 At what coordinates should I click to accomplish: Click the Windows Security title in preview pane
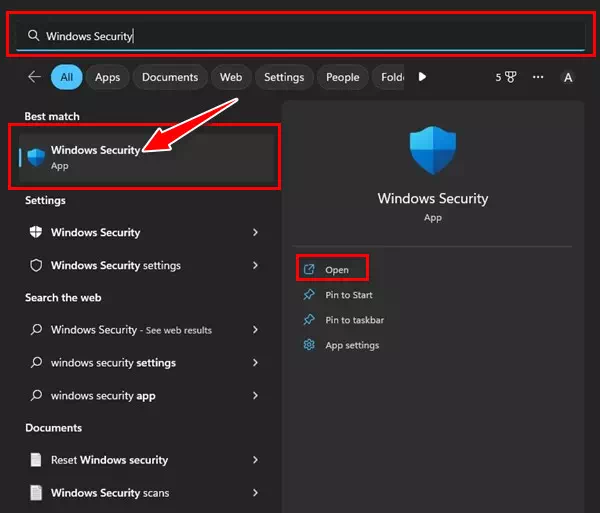pos(433,199)
